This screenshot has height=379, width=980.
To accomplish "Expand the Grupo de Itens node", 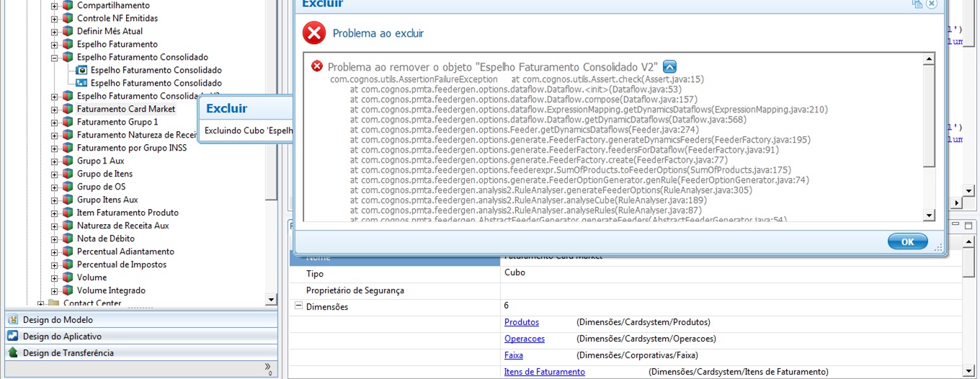I will (x=55, y=174).
